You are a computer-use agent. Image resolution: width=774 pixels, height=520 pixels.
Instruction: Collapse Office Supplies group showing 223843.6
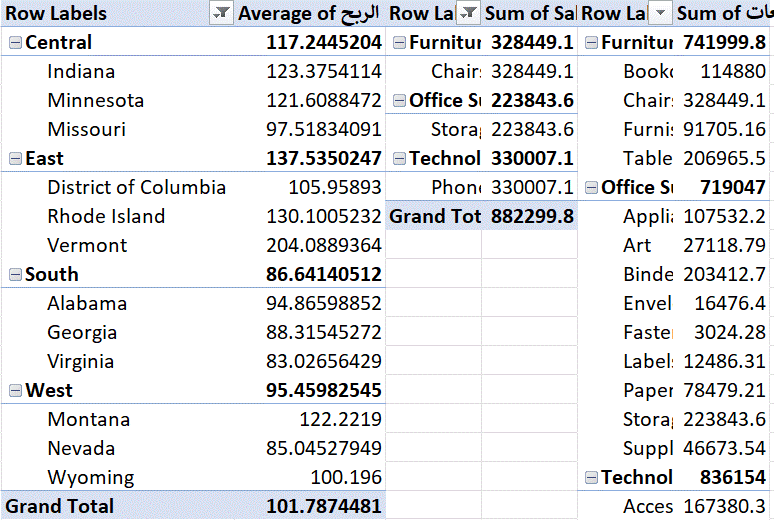coord(399,101)
